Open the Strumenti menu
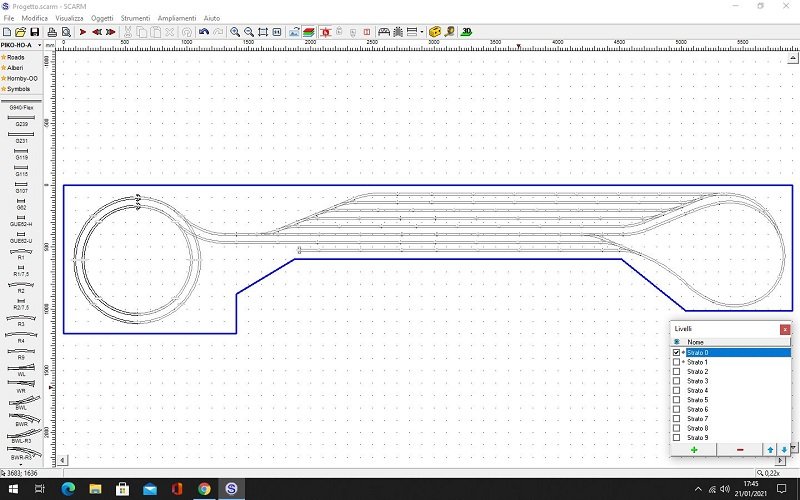The width and height of the screenshot is (800, 500). click(135, 18)
